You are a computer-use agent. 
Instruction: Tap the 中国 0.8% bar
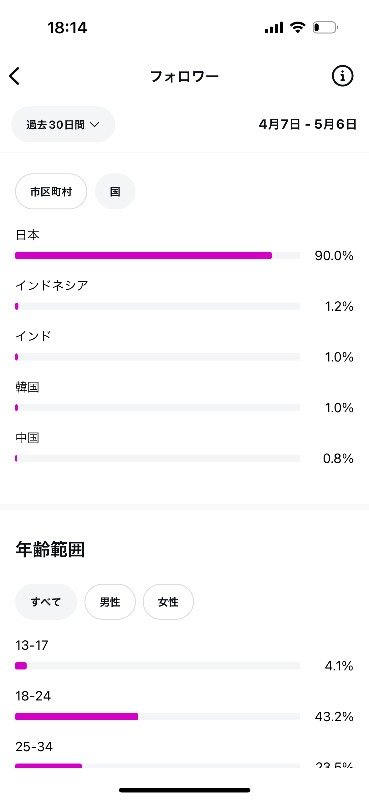(158, 459)
